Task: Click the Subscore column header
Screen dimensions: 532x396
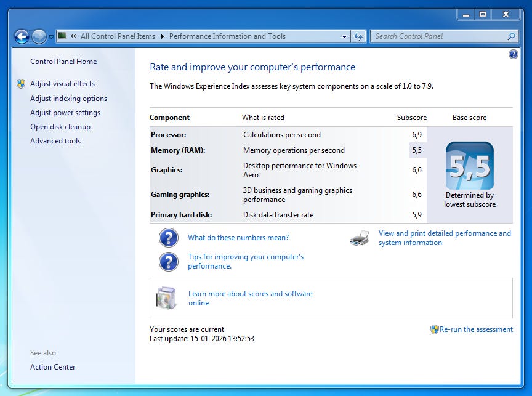Action: coord(412,118)
